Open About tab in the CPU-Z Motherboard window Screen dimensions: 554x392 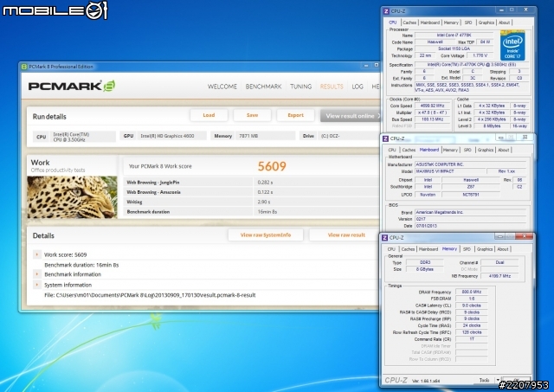coord(504,150)
